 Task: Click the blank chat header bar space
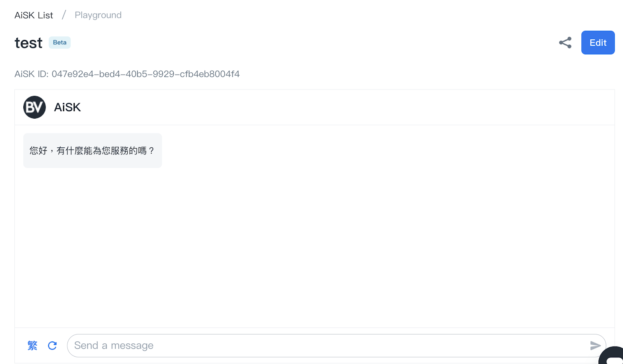[347, 107]
